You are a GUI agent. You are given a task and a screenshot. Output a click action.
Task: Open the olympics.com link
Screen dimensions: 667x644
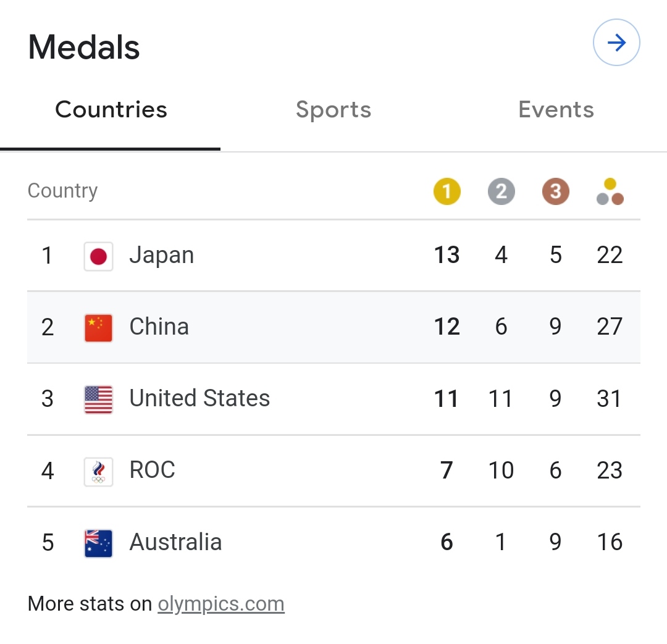(221, 604)
